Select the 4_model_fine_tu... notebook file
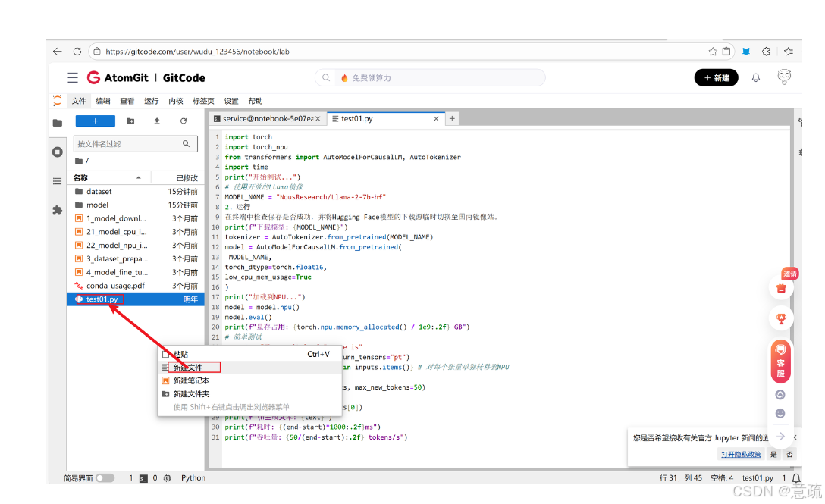The width and height of the screenshot is (825, 504). tap(136, 273)
